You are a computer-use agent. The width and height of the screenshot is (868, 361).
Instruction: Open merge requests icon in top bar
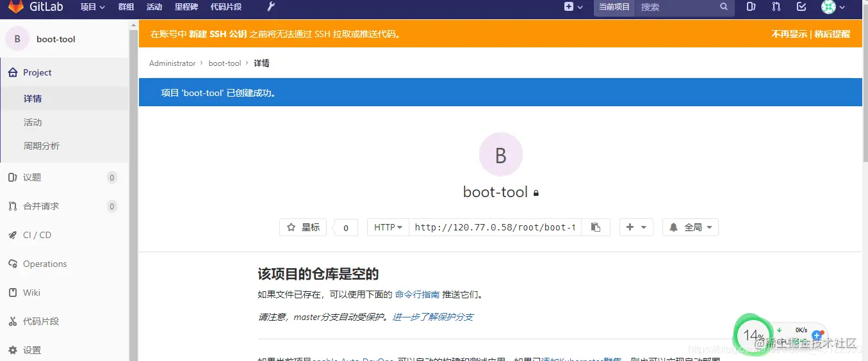point(776,7)
